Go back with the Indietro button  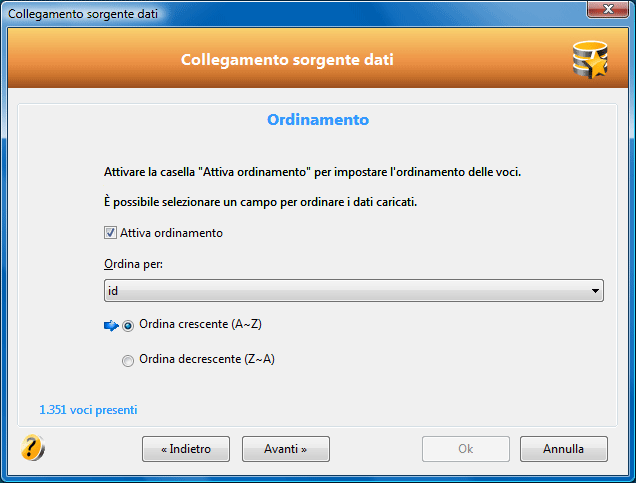coord(186,449)
